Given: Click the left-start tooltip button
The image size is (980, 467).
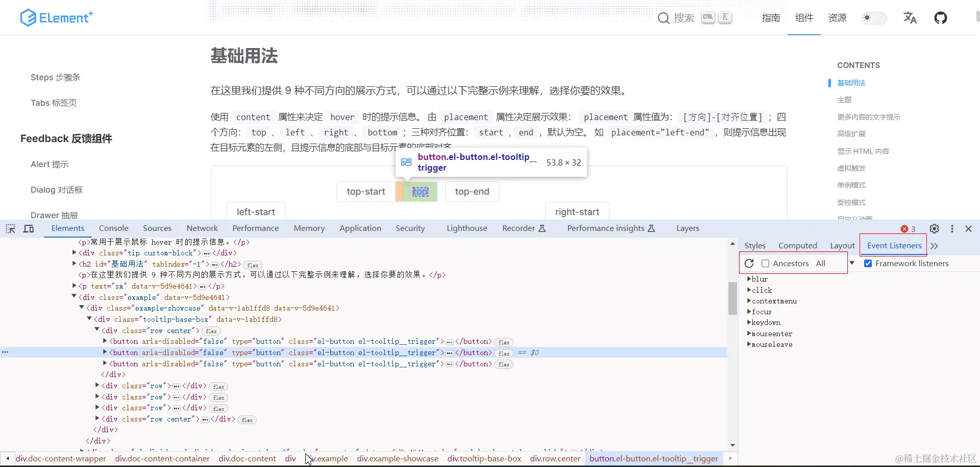Looking at the screenshot, I should (x=256, y=211).
